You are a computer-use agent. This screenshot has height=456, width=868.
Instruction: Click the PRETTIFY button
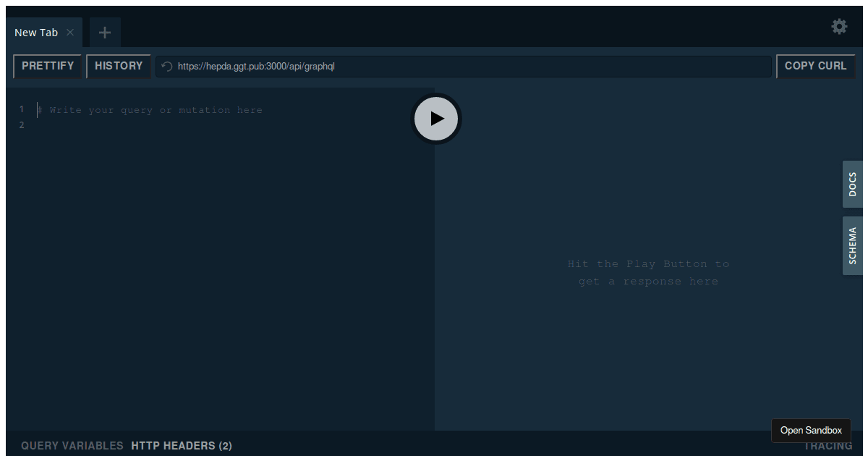[x=48, y=66]
